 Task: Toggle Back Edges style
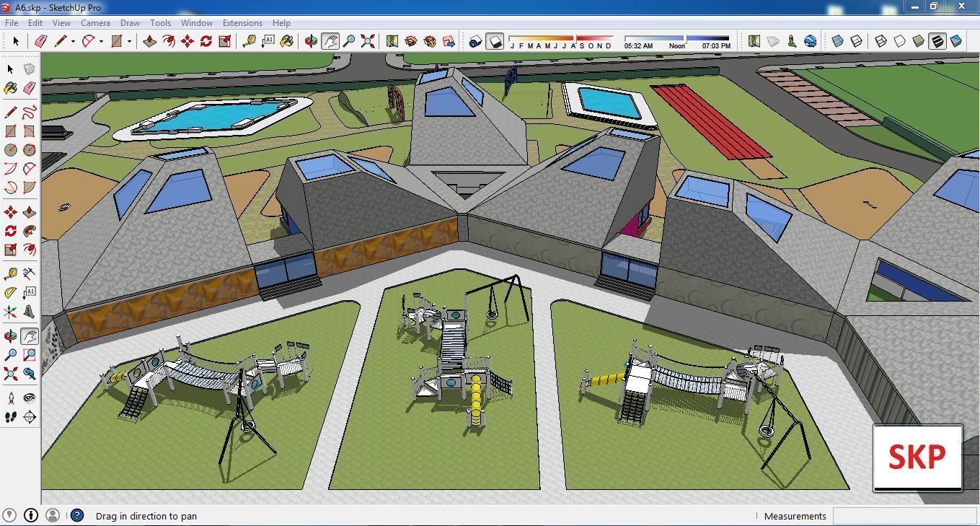857,41
